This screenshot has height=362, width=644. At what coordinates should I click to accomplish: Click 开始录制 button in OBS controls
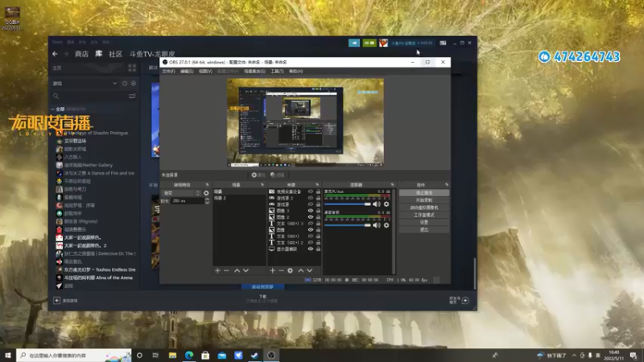[x=424, y=200]
